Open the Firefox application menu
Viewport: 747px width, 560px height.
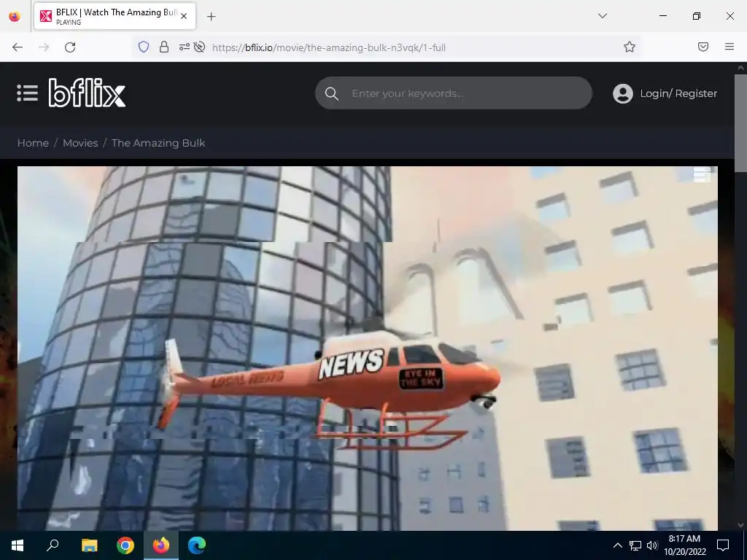coord(729,47)
